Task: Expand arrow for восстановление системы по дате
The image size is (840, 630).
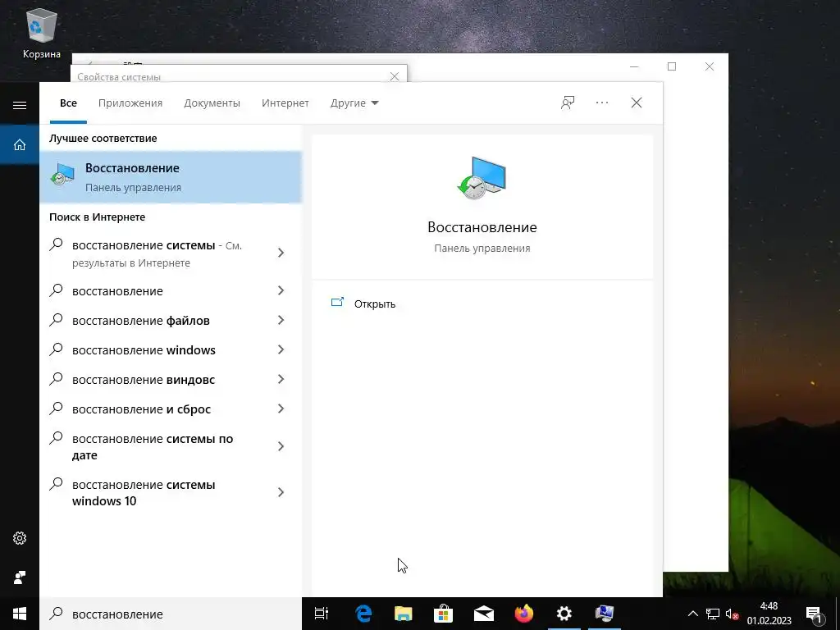Action: [281, 445]
